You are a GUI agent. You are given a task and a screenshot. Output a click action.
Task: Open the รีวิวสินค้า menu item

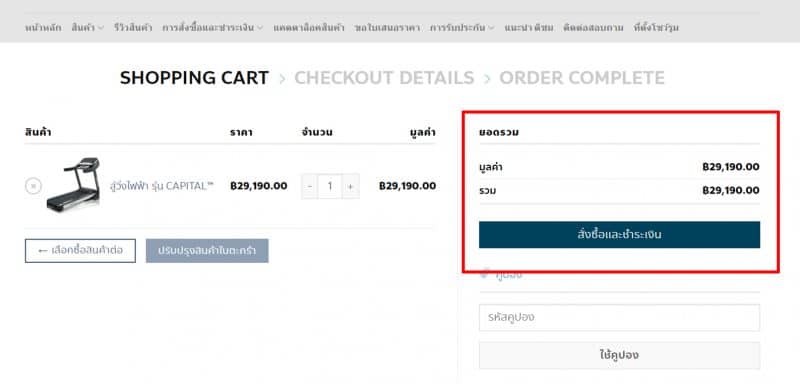(133, 28)
